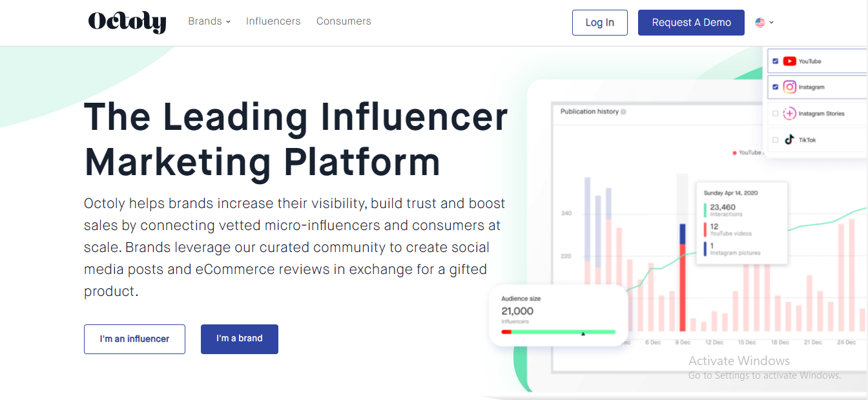Tick the TikTok checkbox

pos(776,140)
